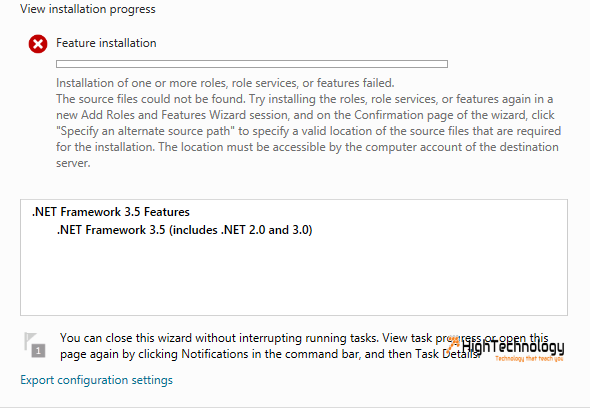The width and height of the screenshot is (590, 408).
Task: Select .NET Framework 3.5 (includes .NET 2.0 and 3.0)
Action: click(184, 230)
